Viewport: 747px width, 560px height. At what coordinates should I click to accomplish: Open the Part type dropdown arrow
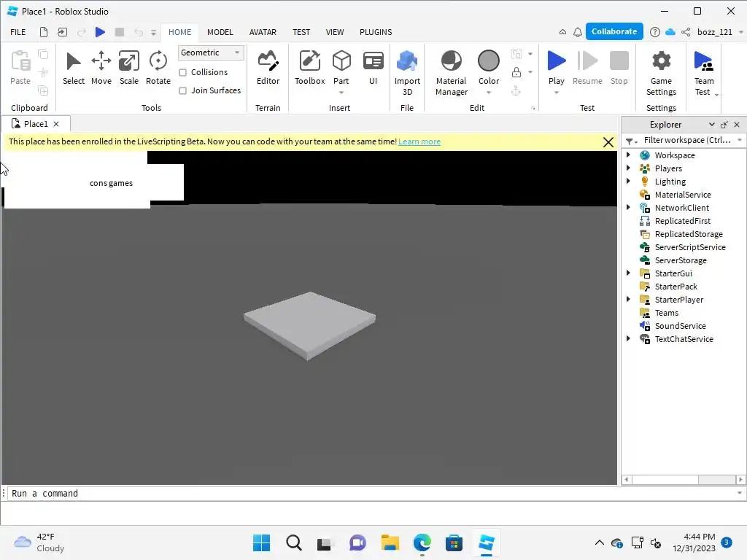point(341,93)
